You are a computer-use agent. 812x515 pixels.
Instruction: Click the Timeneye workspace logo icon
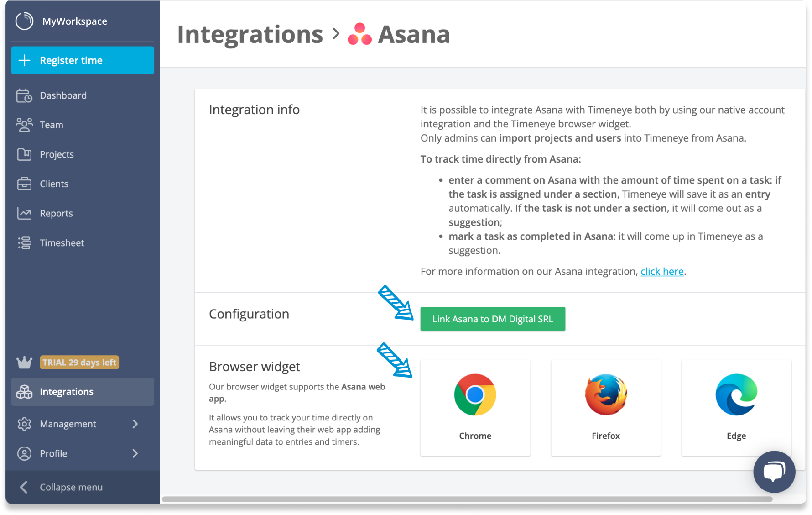click(25, 21)
